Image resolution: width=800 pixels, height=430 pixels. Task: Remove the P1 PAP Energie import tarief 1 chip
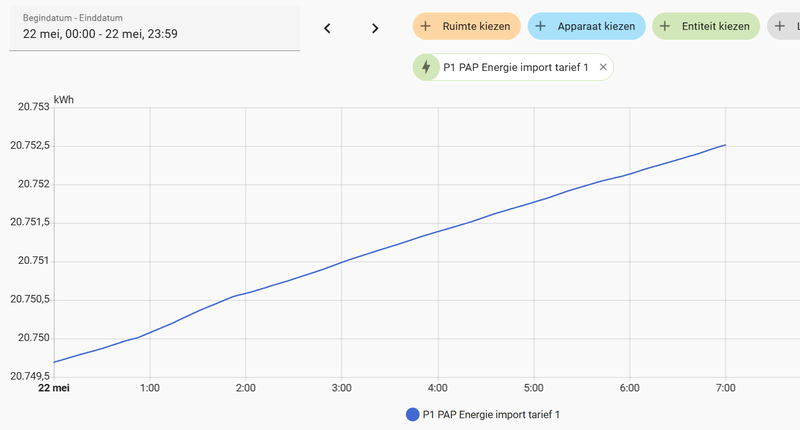click(x=602, y=67)
